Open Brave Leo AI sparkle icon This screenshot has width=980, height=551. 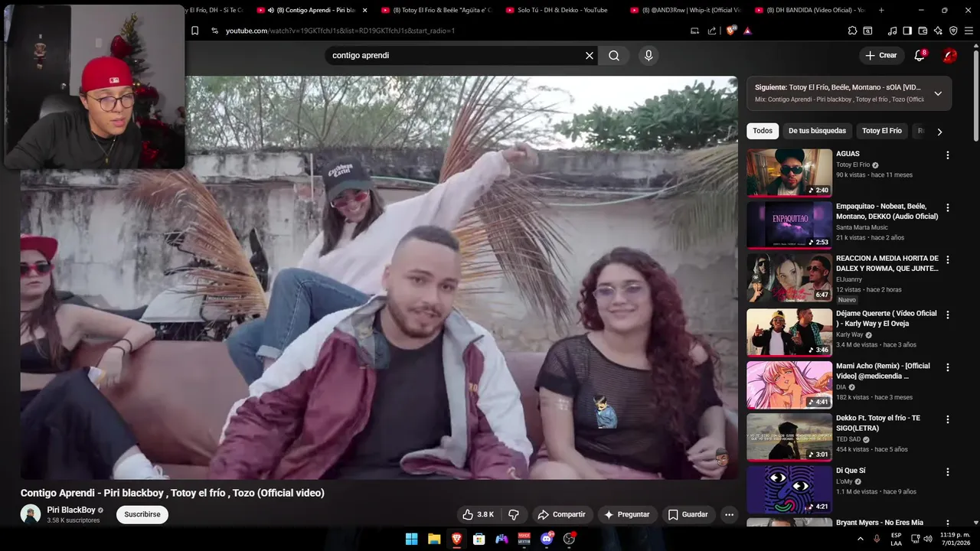coord(938,31)
